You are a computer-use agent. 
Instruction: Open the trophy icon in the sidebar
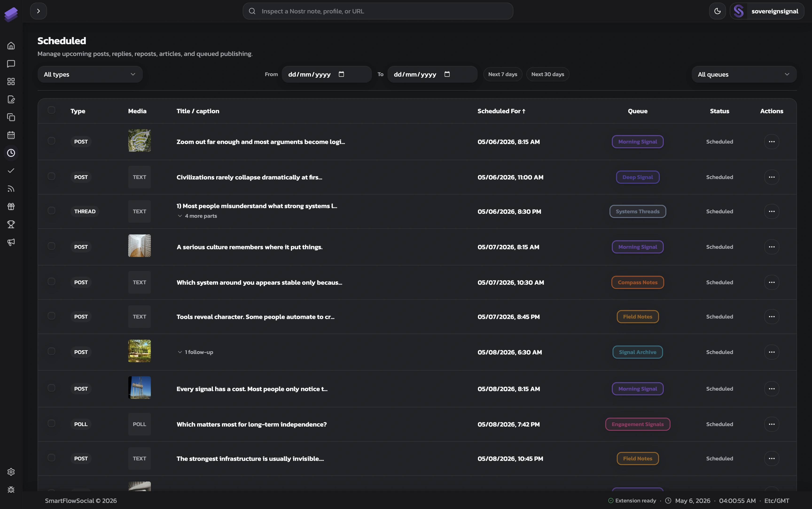point(11,224)
